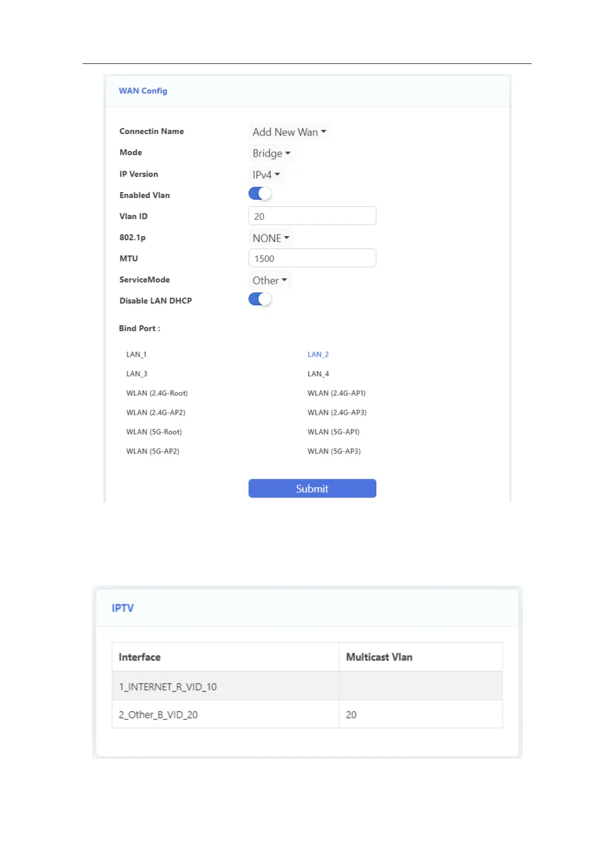The height and width of the screenshot is (868, 614).
Task: Toggle the Disable LAN DHCP switch
Action: 260,299
